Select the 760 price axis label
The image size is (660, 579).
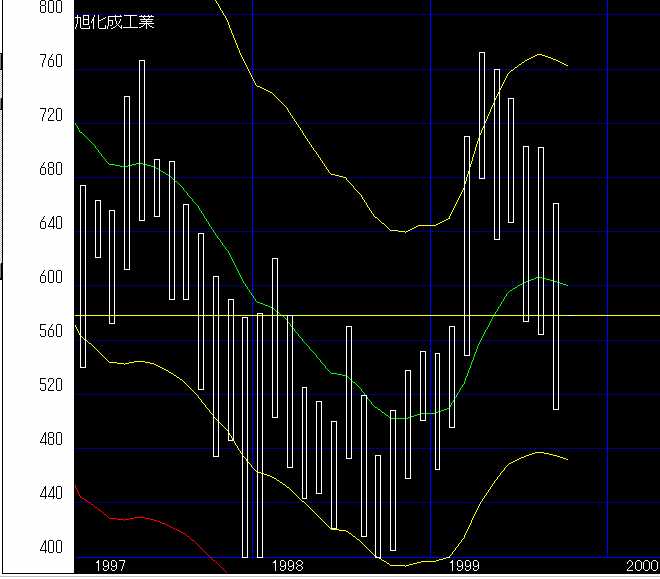[x=49, y=62]
